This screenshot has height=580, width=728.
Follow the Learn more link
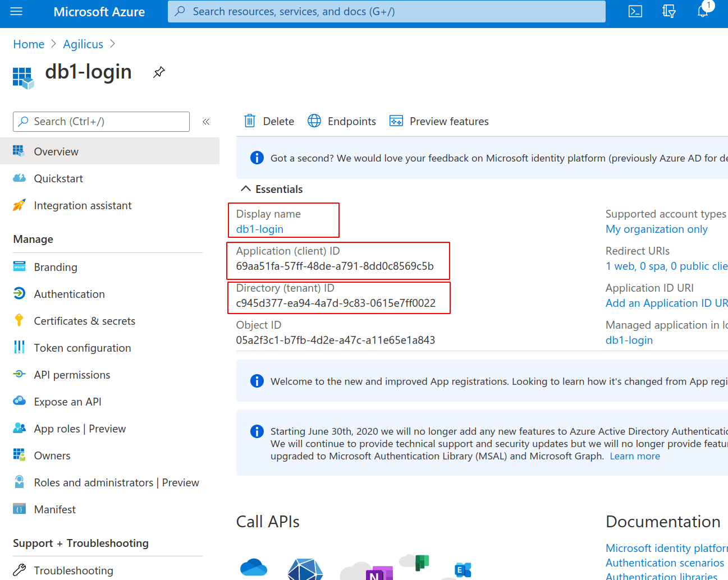634,456
